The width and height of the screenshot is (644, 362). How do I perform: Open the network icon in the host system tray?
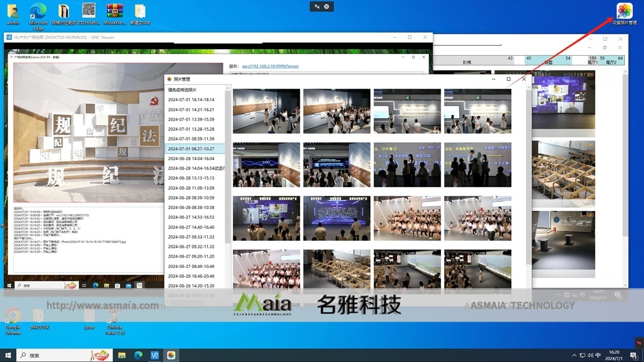[582, 355]
